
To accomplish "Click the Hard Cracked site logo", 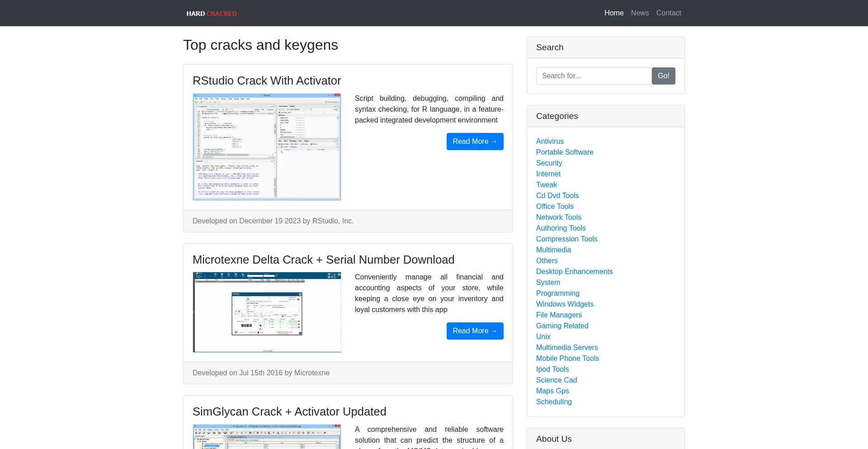I will pyautogui.click(x=212, y=14).
